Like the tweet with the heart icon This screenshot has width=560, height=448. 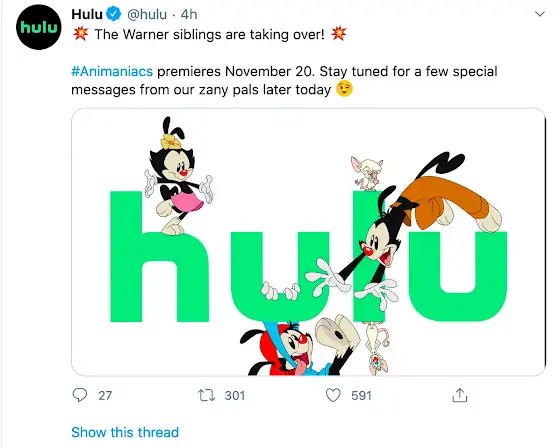[x=333, y=395]
